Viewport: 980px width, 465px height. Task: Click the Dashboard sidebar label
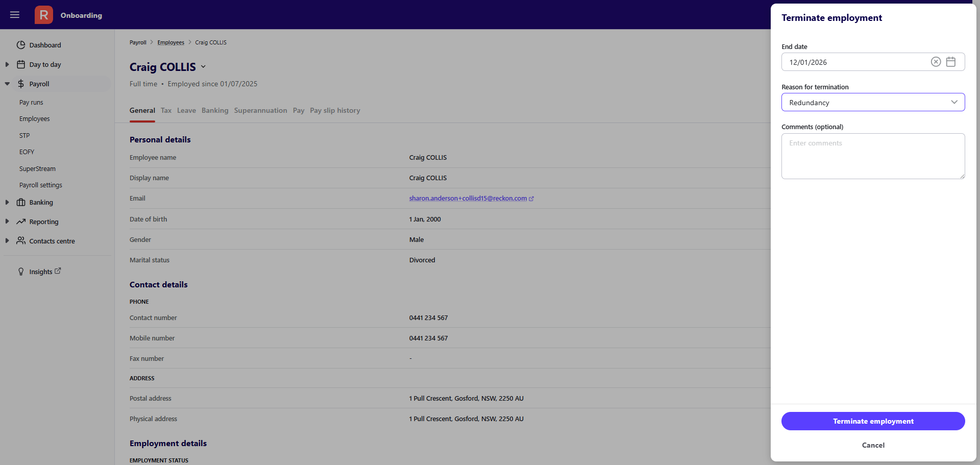[45, 45]
